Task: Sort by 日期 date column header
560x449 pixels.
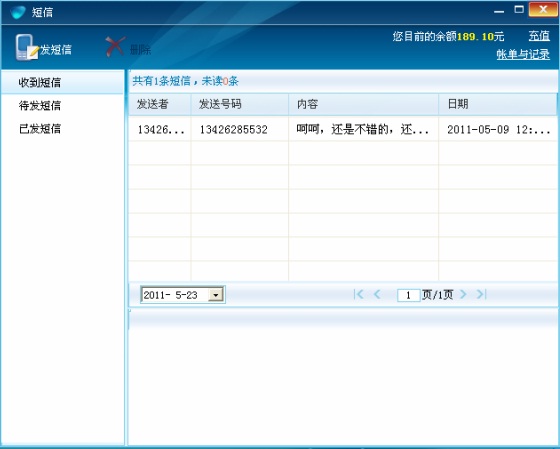Action: pos(497,104)
